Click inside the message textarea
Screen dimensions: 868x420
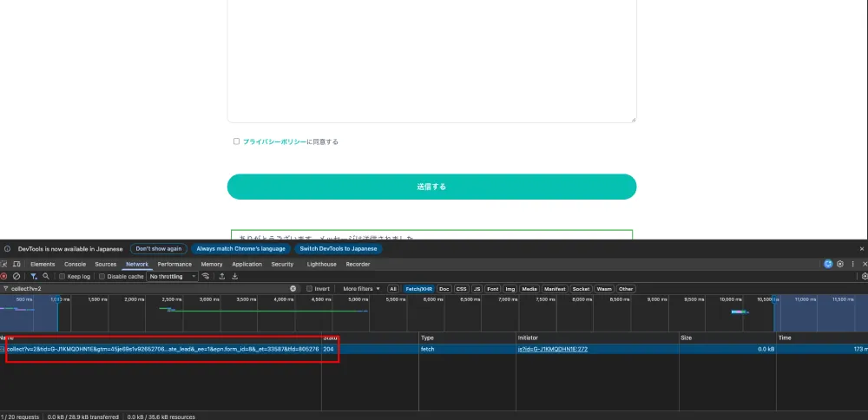[431, 61]
